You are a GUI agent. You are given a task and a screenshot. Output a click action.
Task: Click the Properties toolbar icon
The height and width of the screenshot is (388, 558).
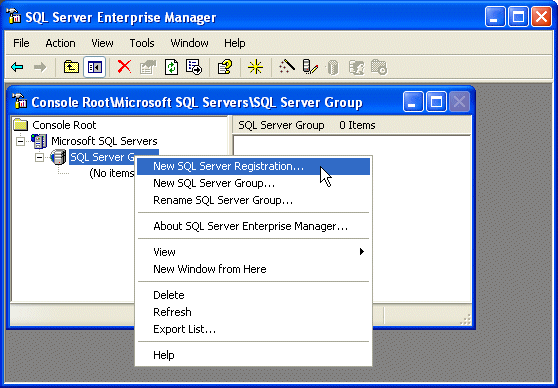[x=148, y=67]
